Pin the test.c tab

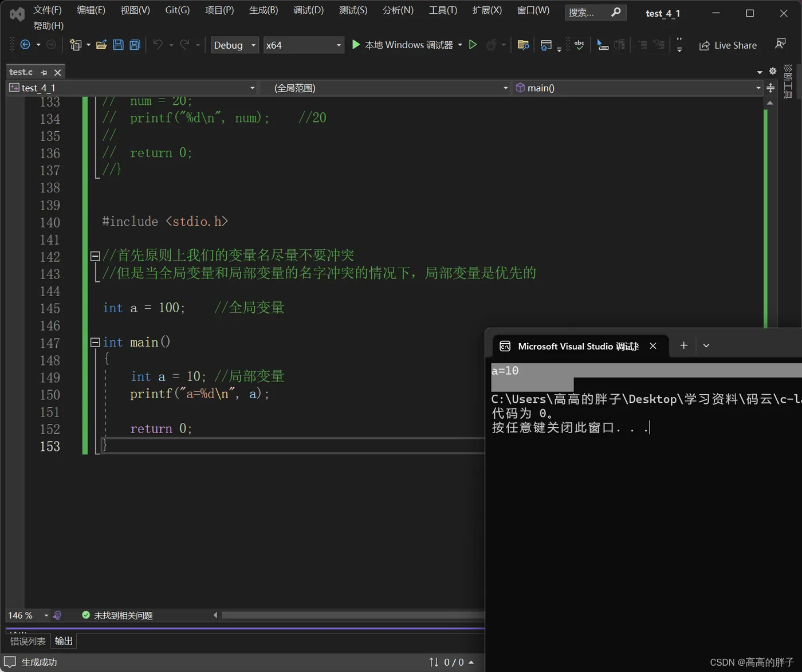click(x=44, y=73)
